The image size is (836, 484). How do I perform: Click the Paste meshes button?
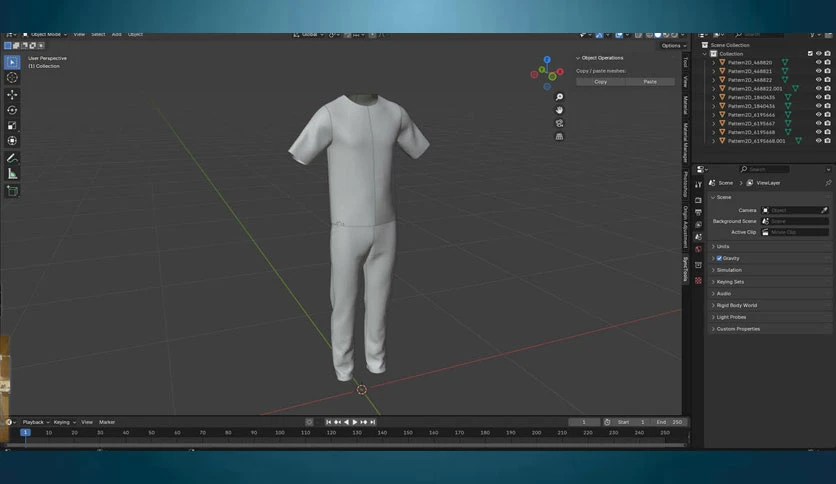pos(650,82)
